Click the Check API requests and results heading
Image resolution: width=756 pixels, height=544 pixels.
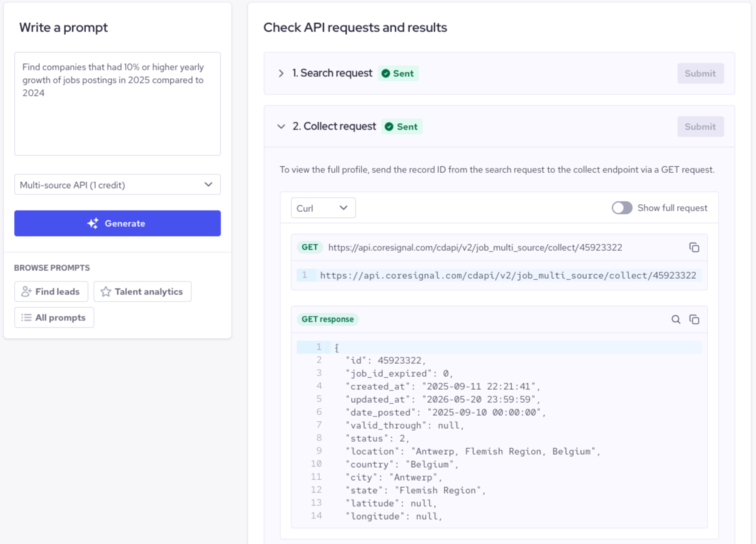coord(355,28)
